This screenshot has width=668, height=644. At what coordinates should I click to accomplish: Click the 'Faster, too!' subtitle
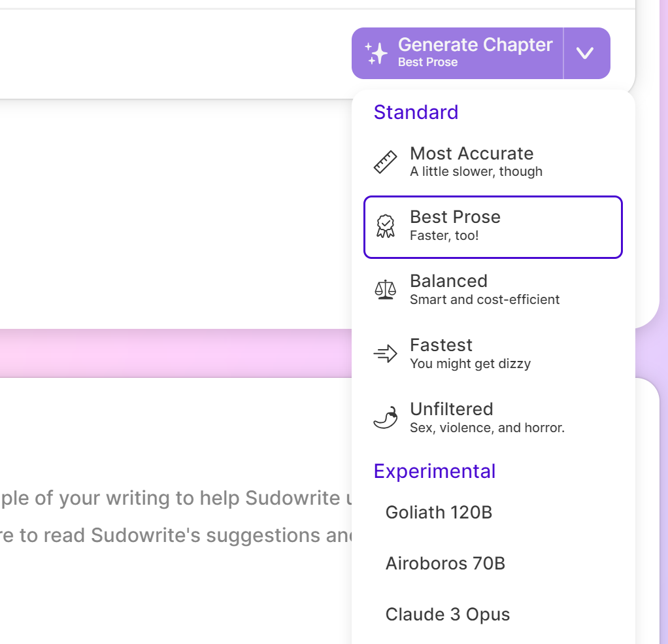pyautogui.click(x=444, y=235)
